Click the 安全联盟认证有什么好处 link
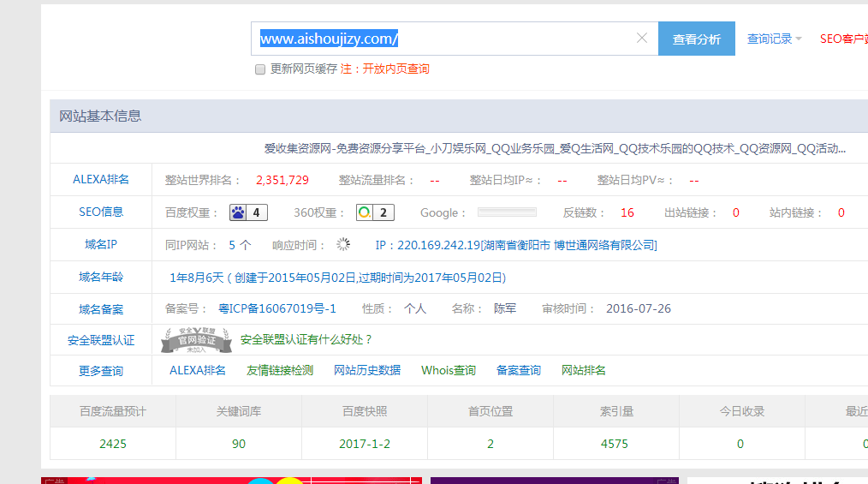The height and width of the screenshot is (484, 868). (x=306, y=339)
